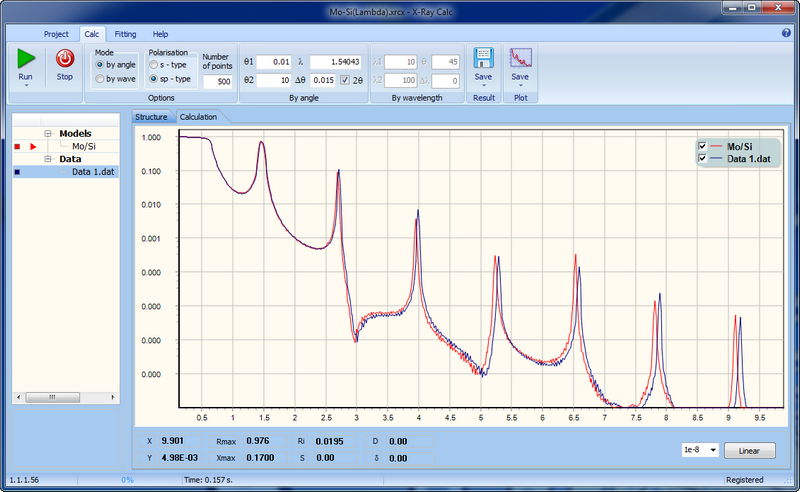
Task: Select the by wave mode radio button
Action: point(100,79)
